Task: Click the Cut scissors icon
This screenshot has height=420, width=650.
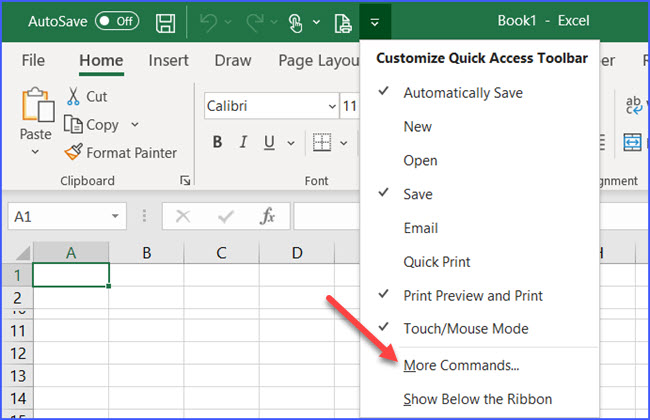Action: (x=73, y=96)
